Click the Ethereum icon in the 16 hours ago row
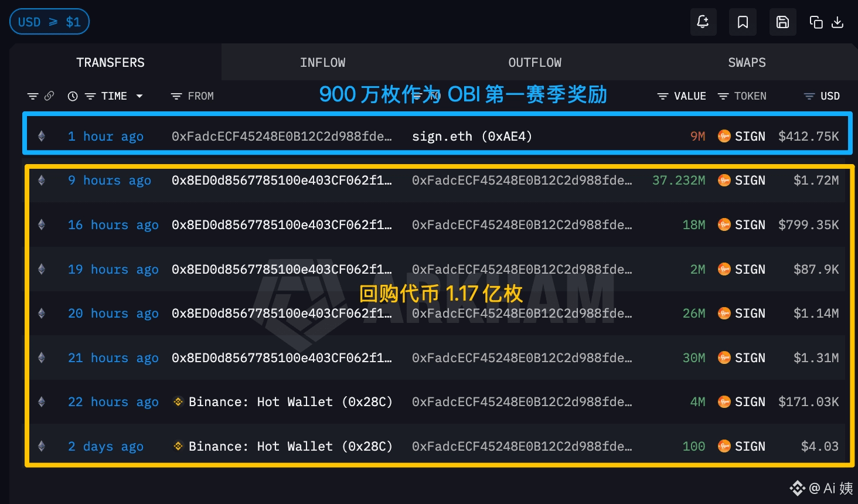Screen dimensions: 858x504 pyautogui.click(x=42, y=224)
